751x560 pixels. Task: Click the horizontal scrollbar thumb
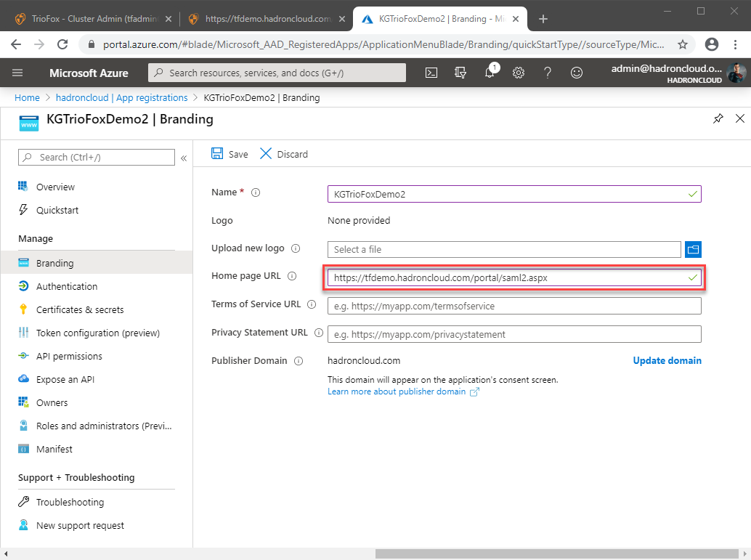pyautogui.click(x=556, y=553)
